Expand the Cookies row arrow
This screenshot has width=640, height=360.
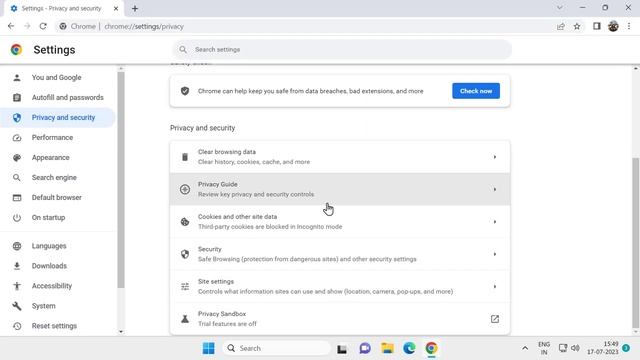tap(495, 222)
